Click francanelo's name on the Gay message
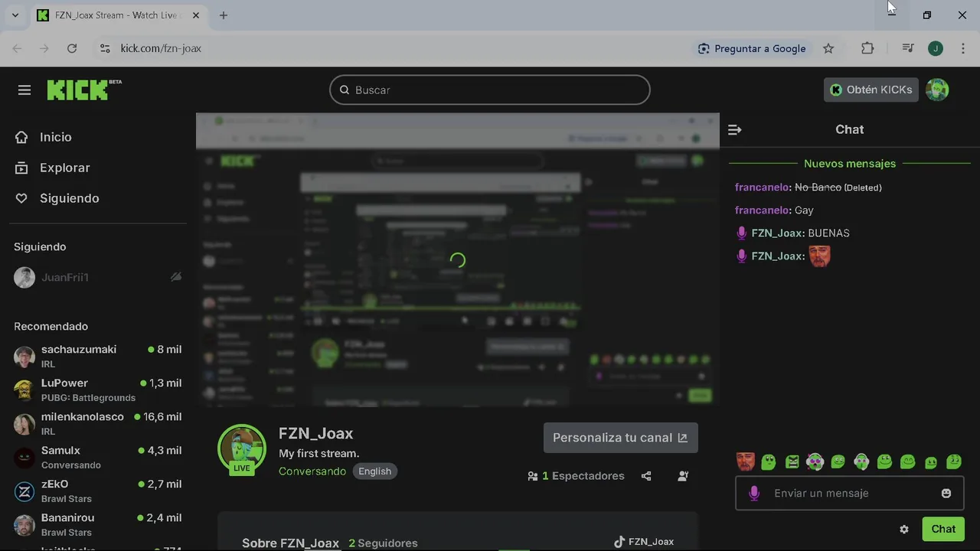 tap(762, 210)
